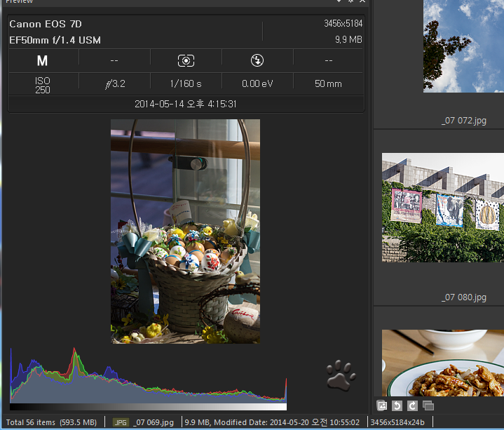Click the EF50mm f/1.4 USM lens text
504x430 pixels.
[x=55, y=40]
